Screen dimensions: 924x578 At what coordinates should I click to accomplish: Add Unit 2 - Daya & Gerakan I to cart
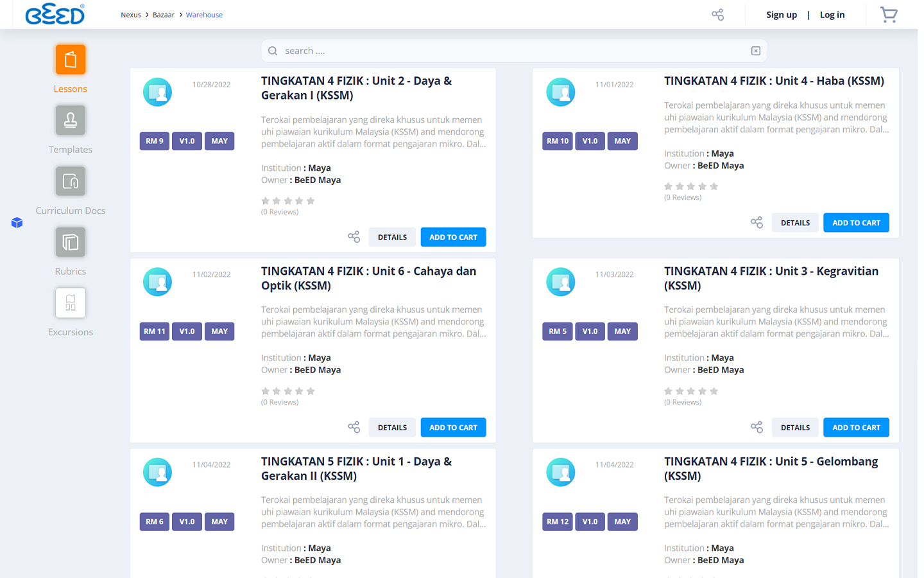(x=453, y=237)
